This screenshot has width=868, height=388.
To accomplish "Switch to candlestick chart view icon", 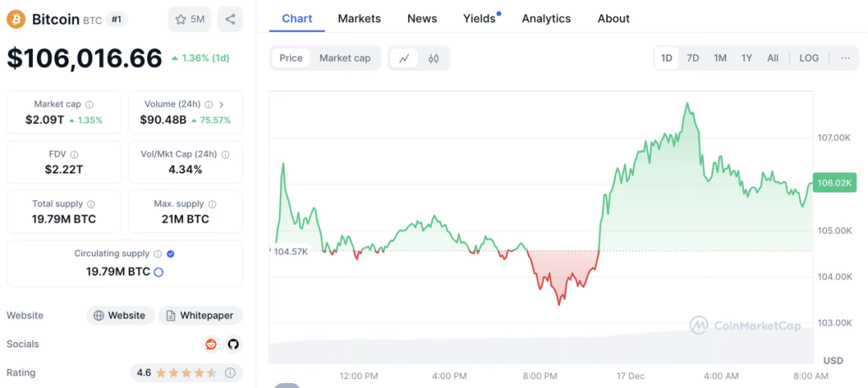I will coord(434,58).
